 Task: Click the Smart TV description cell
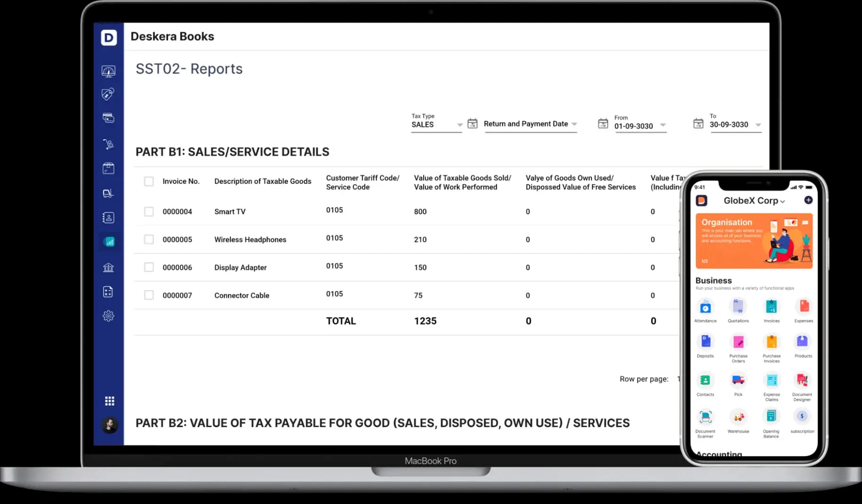click(x=230, y=211)
